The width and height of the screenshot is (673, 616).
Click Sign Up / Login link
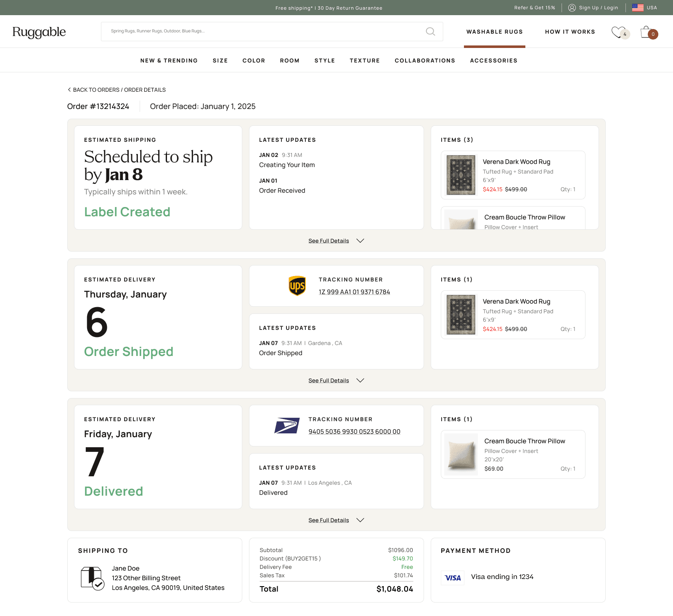coord(599,8)
